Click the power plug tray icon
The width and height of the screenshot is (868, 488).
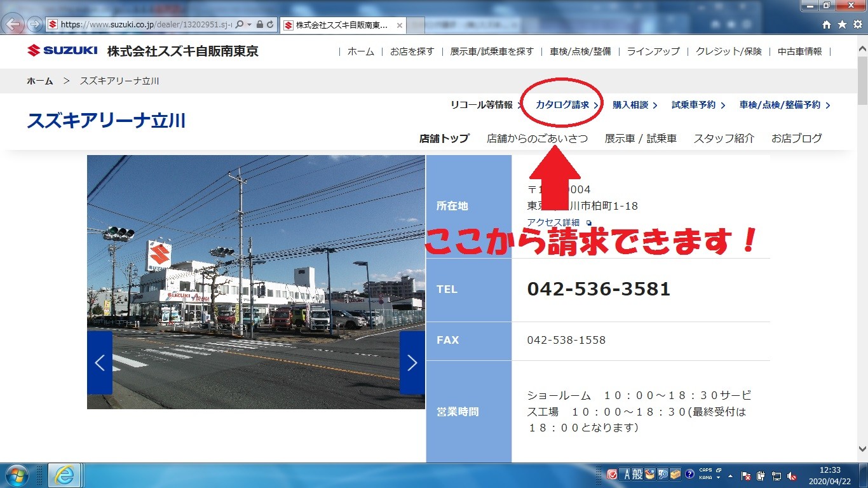761,475
